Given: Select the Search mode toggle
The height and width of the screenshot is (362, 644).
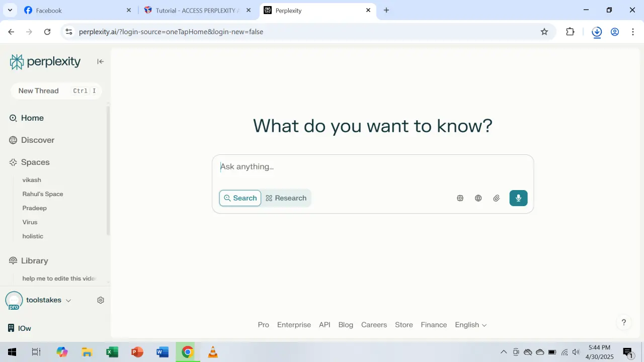Looking at the screenshot, I should [240, 198].
